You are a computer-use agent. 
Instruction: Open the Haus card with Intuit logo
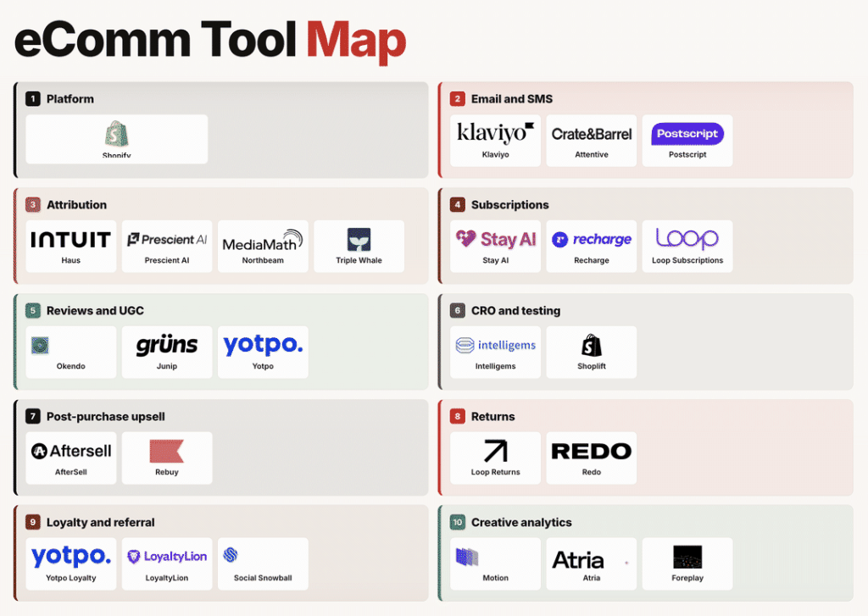click(71, 247)
